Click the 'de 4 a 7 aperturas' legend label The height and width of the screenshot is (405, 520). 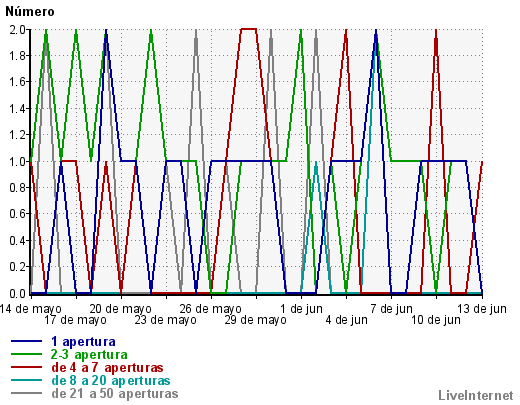[x=107, y=367]
